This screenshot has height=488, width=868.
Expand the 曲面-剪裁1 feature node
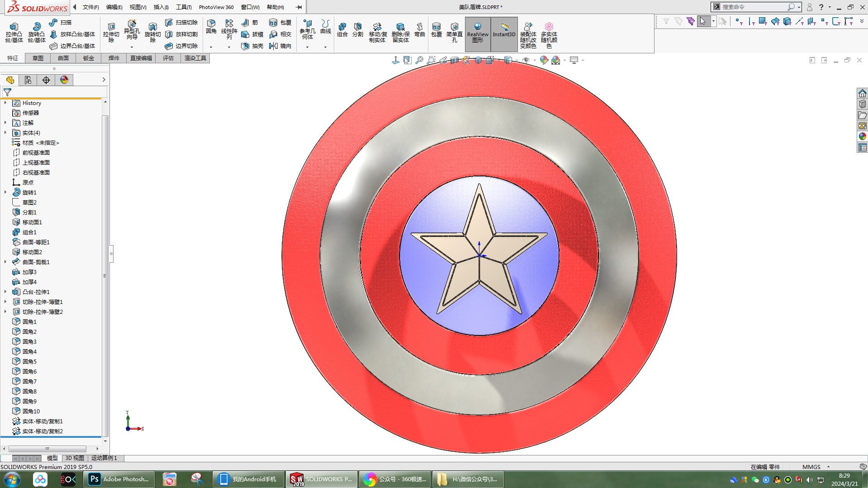(5, 262)
